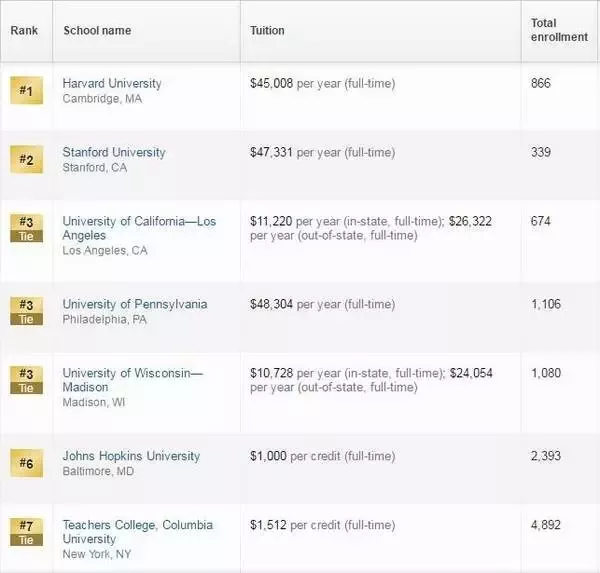
Task: Click the #6 gold rank badge
Action: pos(26,463)
